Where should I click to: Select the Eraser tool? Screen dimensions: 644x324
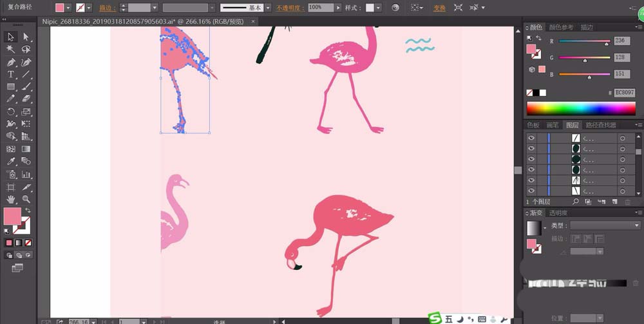[x=26, y=99]
